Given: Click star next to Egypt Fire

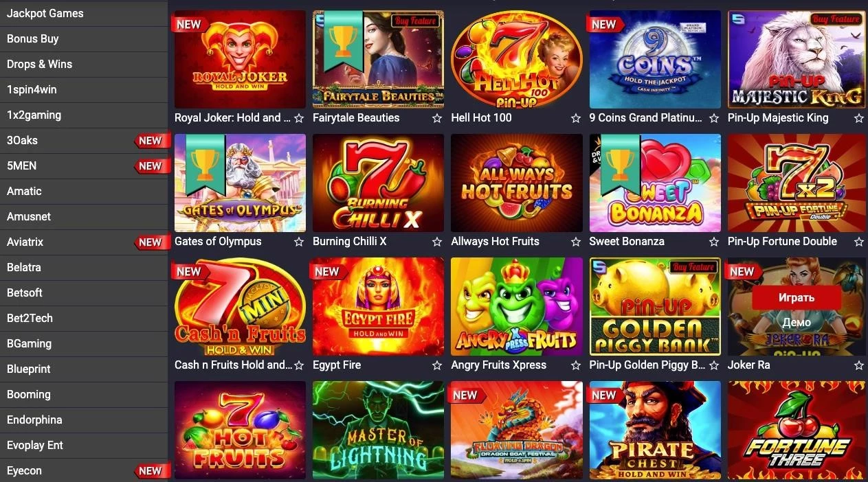Looking at the screenshot, I should coord(437,365).
